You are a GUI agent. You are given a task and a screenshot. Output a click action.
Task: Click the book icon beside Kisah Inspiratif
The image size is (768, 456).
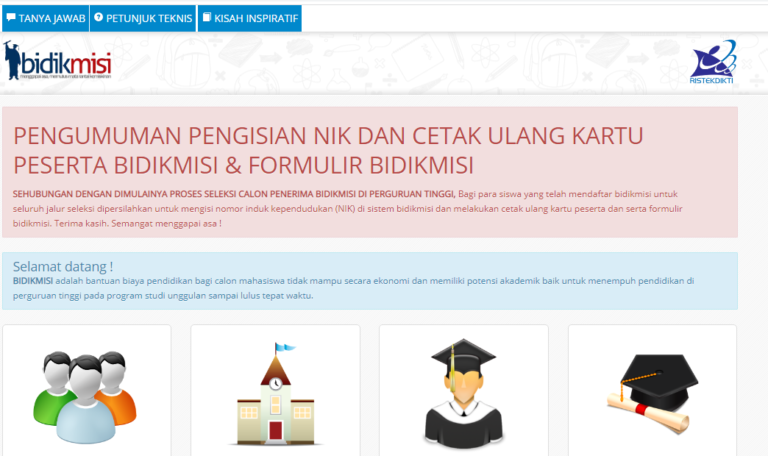(206, 18)
